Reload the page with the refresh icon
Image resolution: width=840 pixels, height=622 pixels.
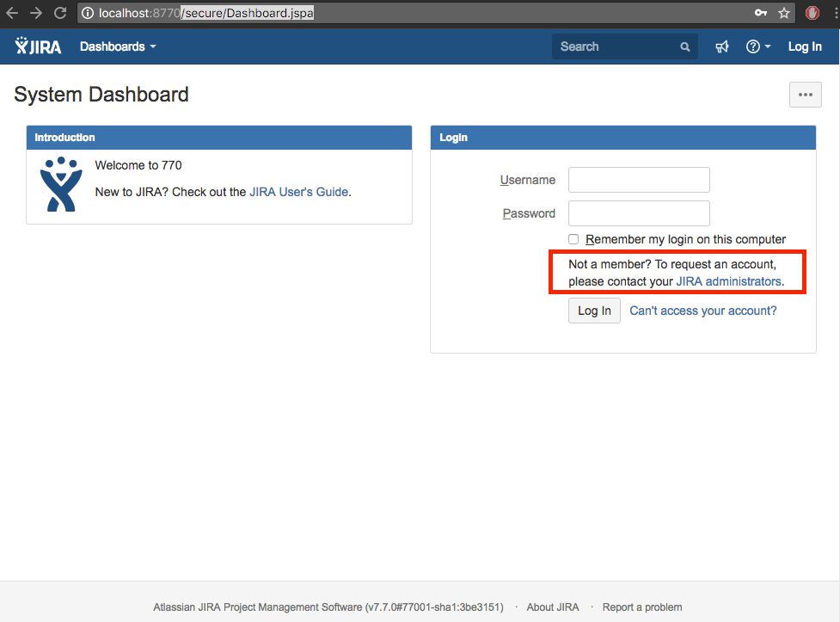tap(60, 13)
